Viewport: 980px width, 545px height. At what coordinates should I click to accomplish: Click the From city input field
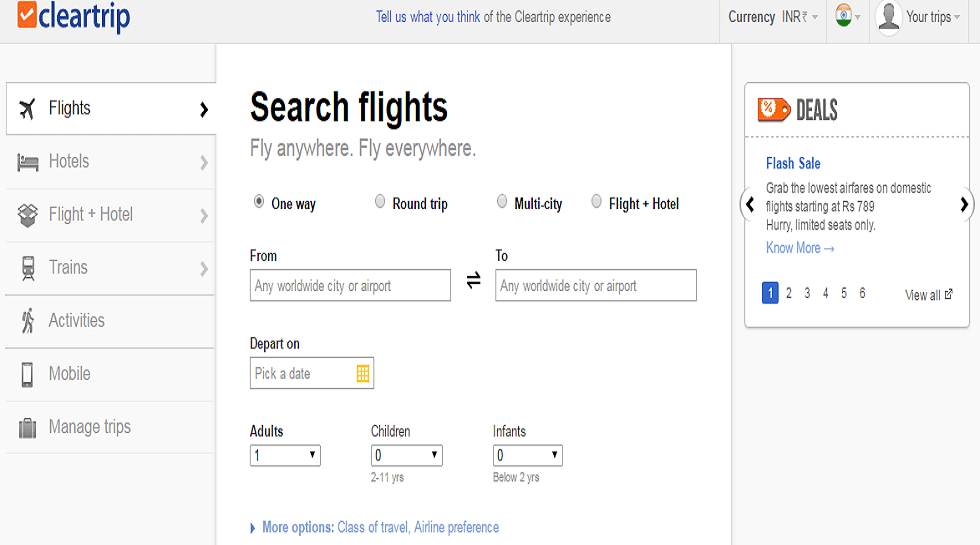[x=350, y=286]
